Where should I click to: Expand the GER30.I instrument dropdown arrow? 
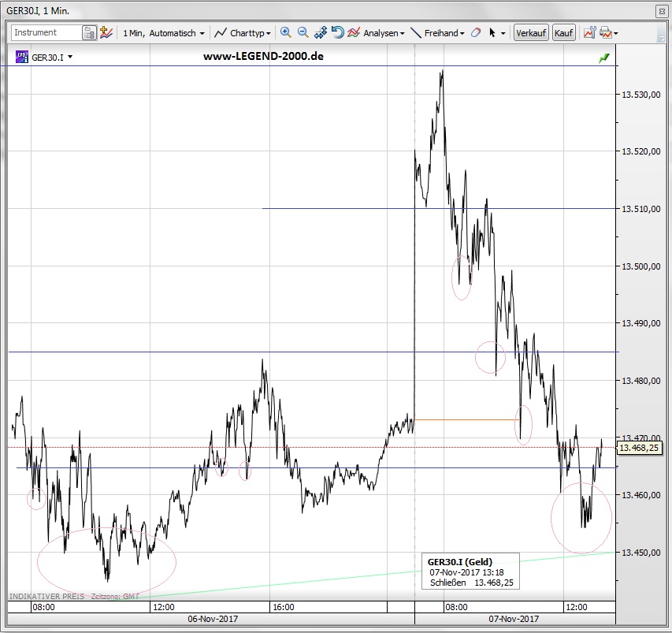tap(70, 57)
